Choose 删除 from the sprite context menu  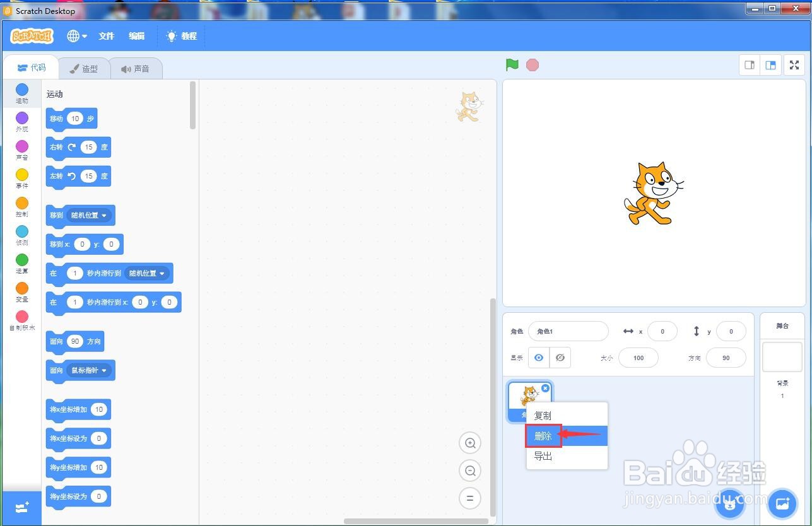[567, 436]
